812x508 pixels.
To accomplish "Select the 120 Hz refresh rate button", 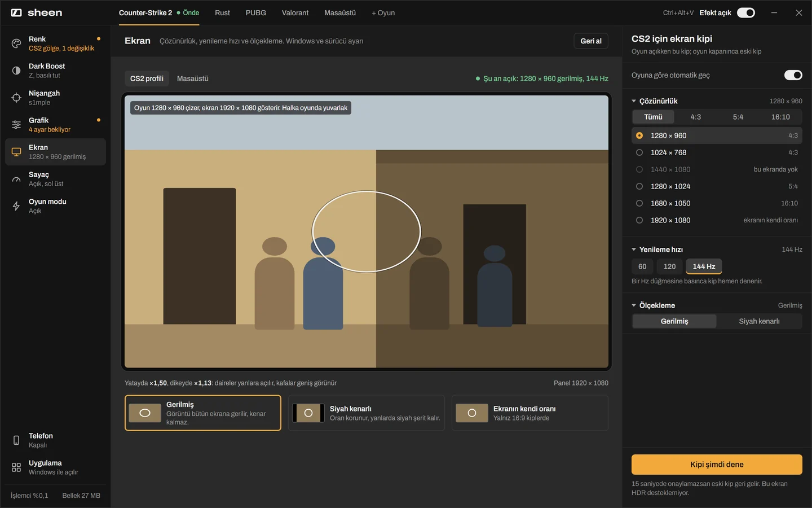I will (x=669, y=266).
